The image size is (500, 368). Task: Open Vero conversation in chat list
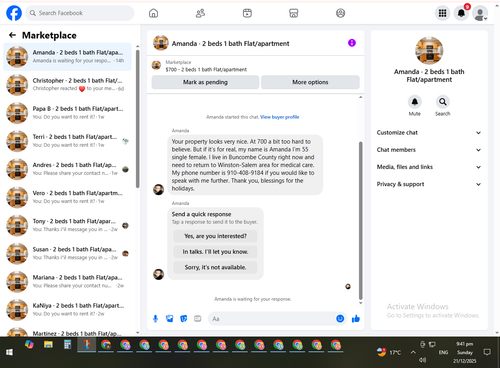point(67,197)
